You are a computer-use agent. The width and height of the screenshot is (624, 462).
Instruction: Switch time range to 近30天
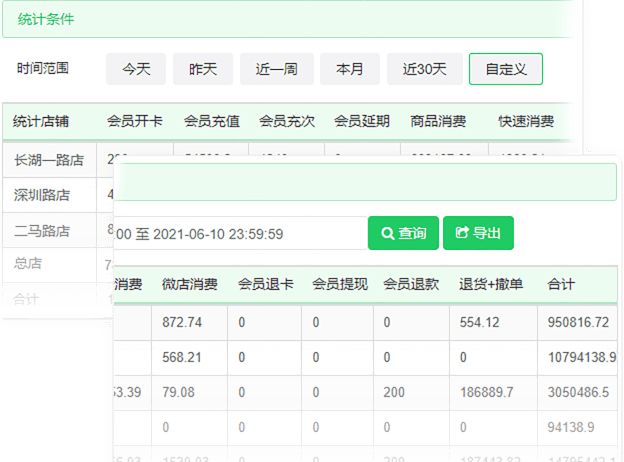pyautogui.click(x=424, y=69)
